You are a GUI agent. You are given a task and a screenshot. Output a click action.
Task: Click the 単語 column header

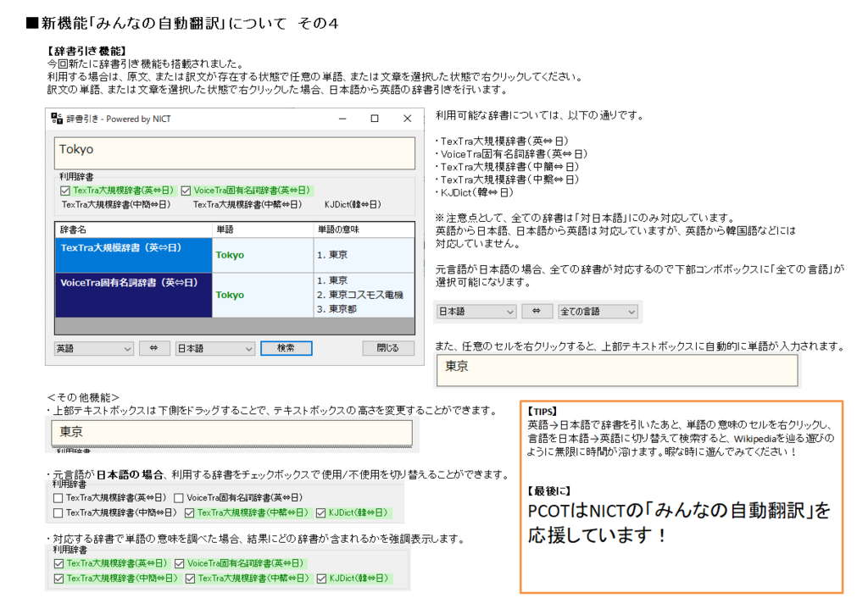263,230
